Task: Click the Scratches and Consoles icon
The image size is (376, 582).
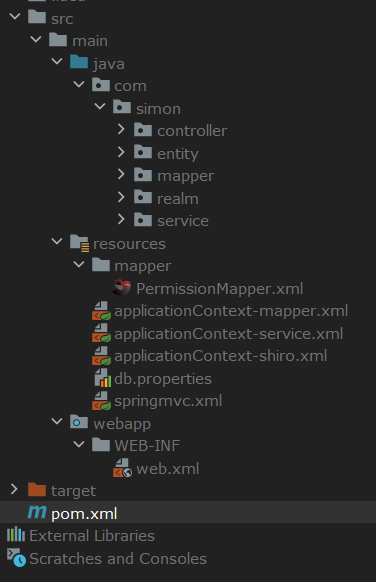Action: pyautogui.click(x=16, y=558)
